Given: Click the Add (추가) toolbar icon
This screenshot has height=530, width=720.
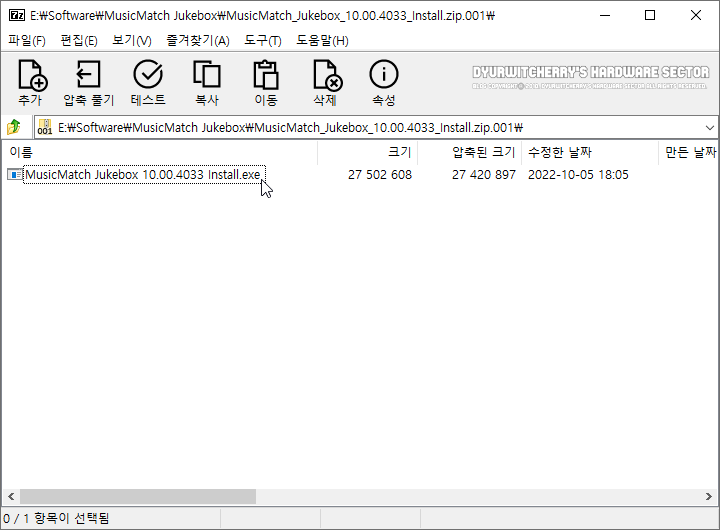Looking at the screenshot, I should coord(32,74).
